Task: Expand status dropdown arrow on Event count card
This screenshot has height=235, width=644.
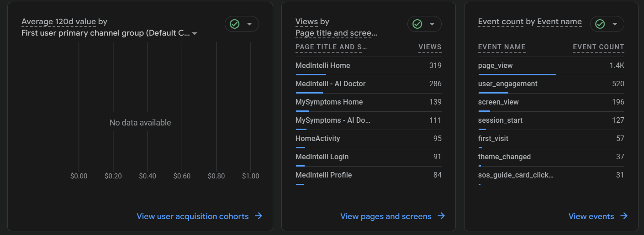Action: [x=615, y=24]
